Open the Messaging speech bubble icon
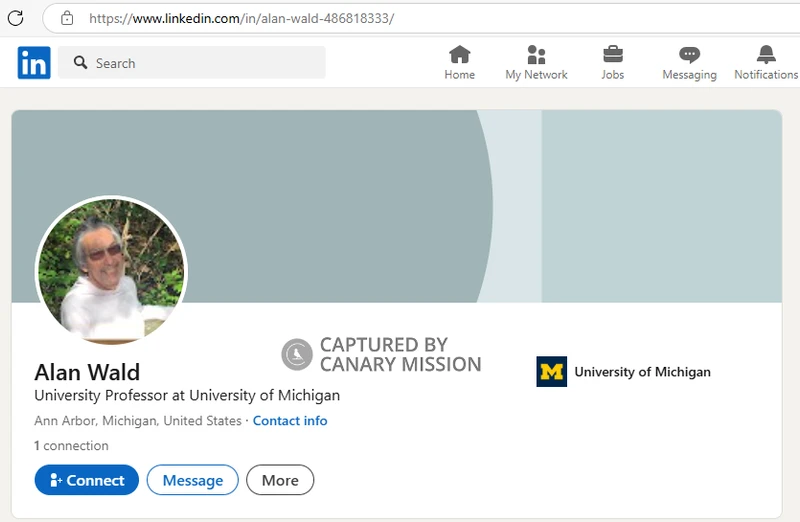800x522 pixels. click(689, 55)
